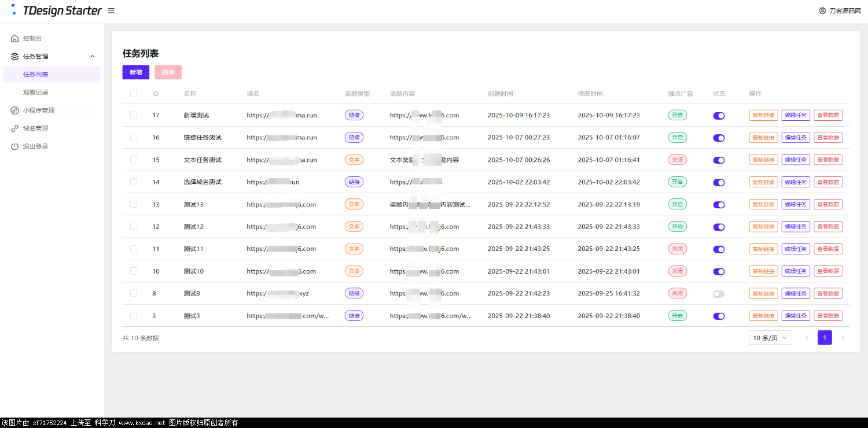Click the hamburger menu collapse icon

pyautogui.click(x=111, y=10)
